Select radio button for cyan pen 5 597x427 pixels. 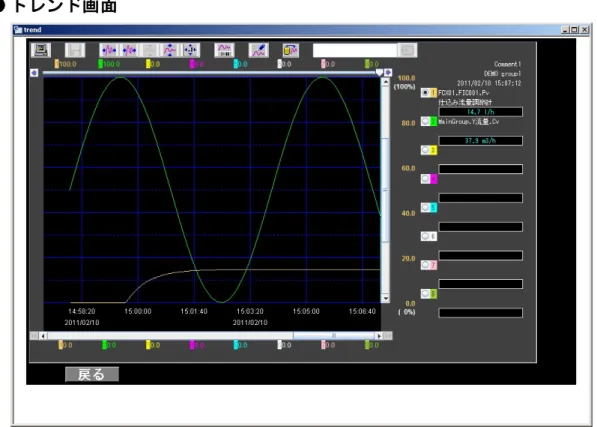click(x=425, y=207)
